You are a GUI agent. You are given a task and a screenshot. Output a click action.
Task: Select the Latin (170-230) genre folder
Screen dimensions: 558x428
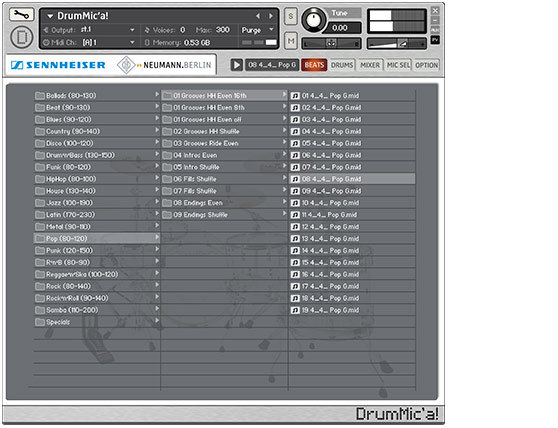tap(96, 215)
